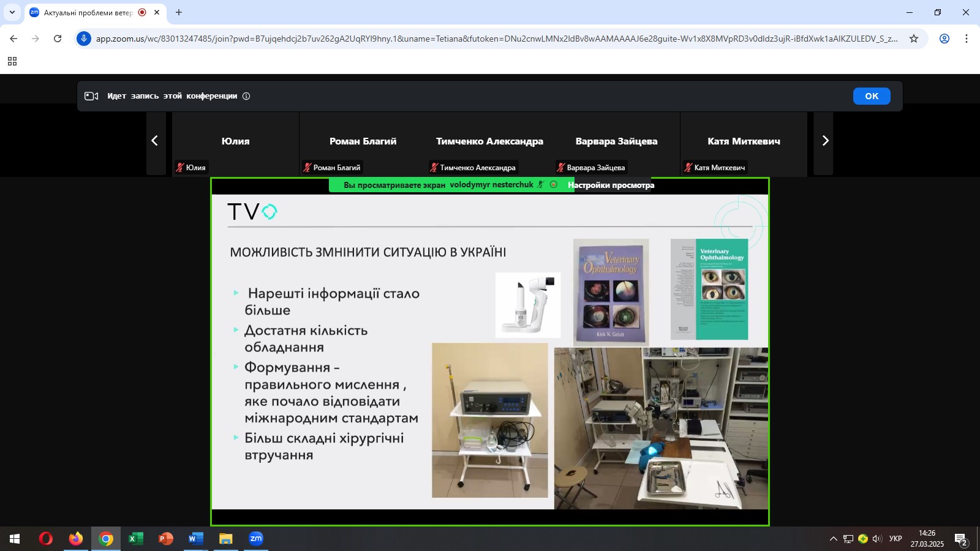Change the УКР keyboard language
The height and width of the screenshot is (551, 980).
895,539
